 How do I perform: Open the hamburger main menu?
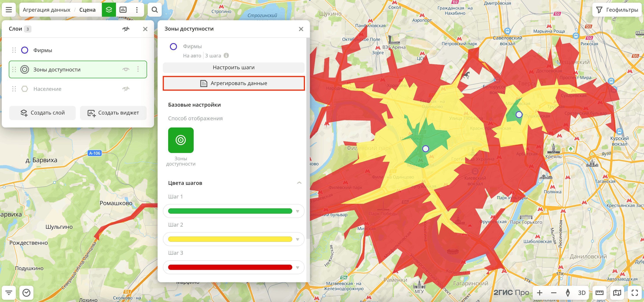click(x=9, y=10)
